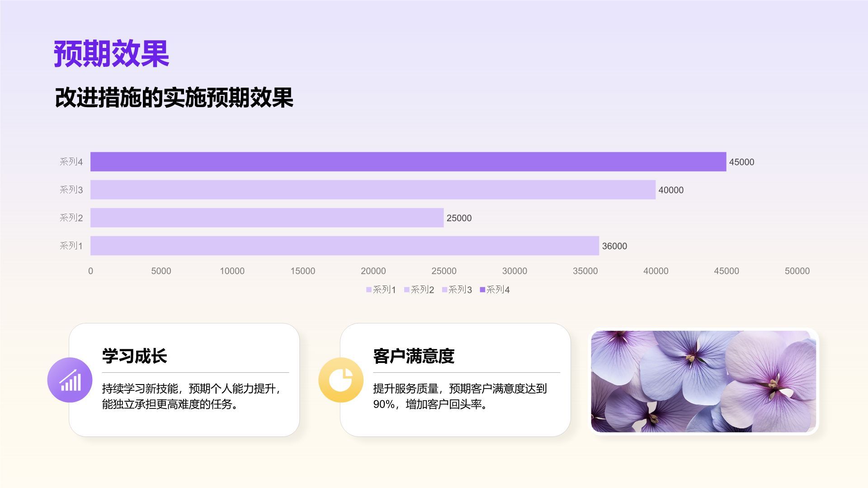
Task: Click the 客户满意度 card heading
Action: [414, 357]
